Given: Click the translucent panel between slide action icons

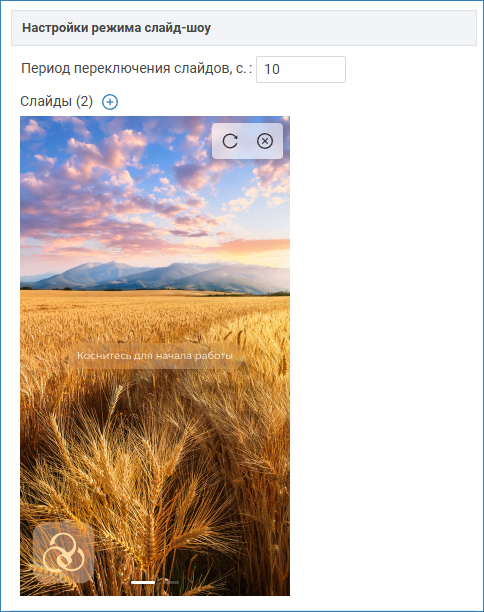Looking at the screenshot, I should point(247,141).
